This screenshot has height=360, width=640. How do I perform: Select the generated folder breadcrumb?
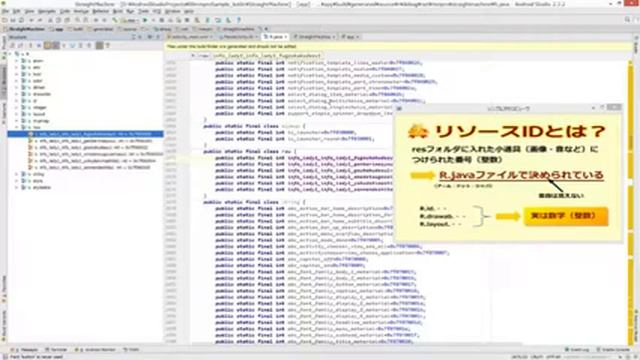pyautogui.click(x=101, y=29)
